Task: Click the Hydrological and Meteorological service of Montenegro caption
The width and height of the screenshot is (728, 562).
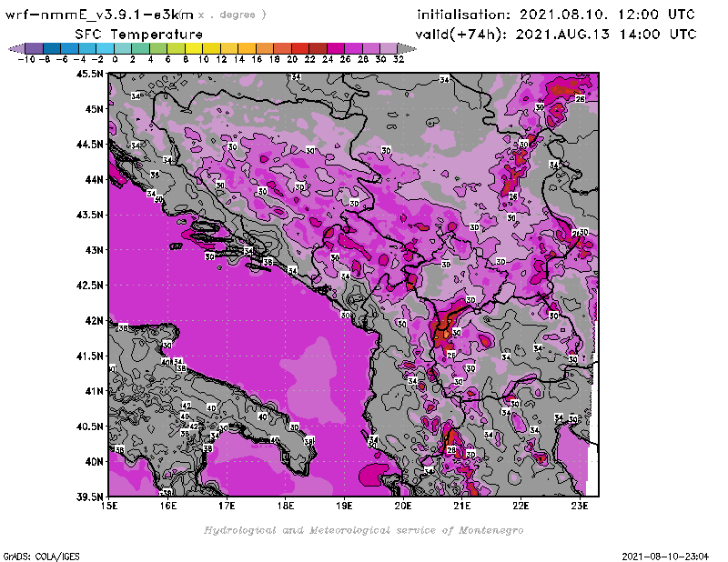Action: tap(363, 530)
